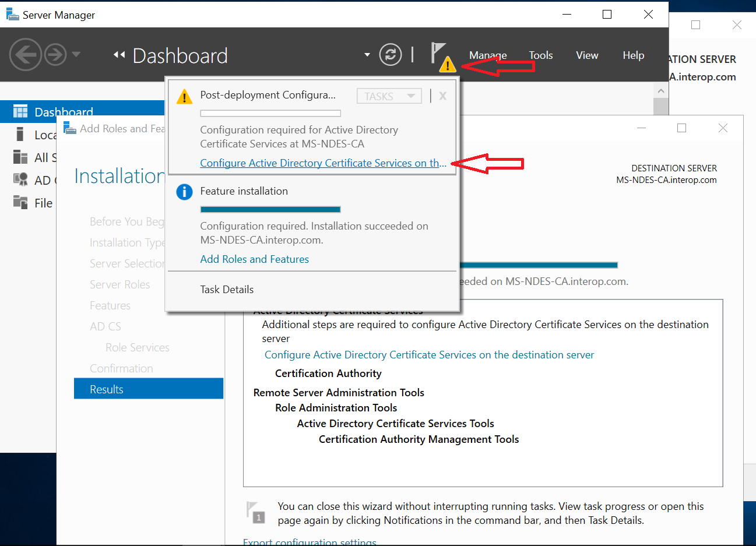
Task: Click Certification Authority Management Tools text
Action: 419,439
